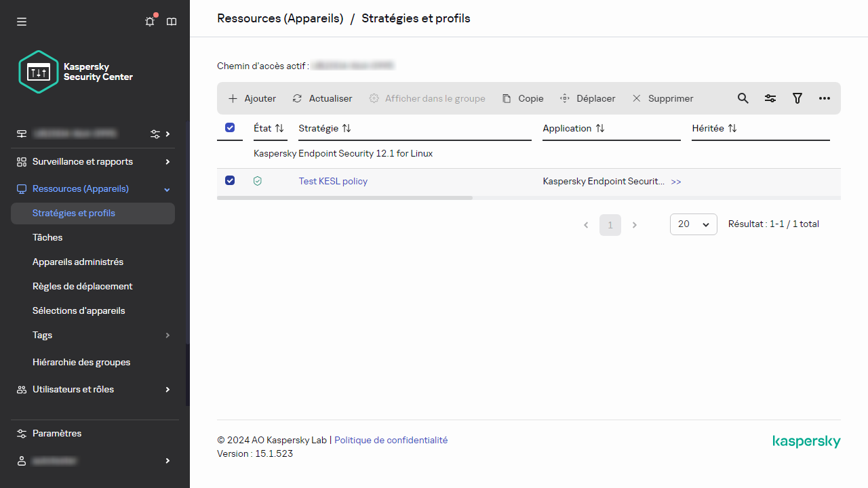Click the Kaspersky Endpoint Security 12.1 group row
This screenshot has width=868, height=488.
529,154
